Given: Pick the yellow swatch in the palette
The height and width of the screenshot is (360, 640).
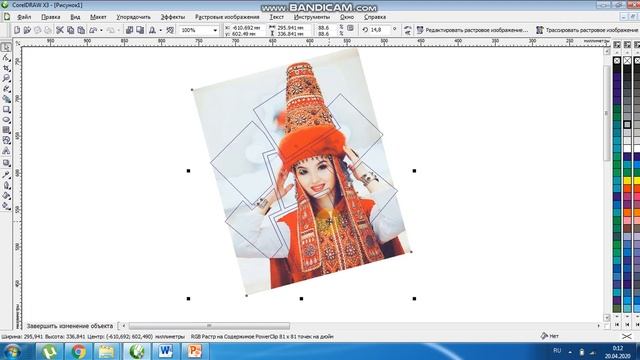Looking at the screenshot, I should click(627, 180).
